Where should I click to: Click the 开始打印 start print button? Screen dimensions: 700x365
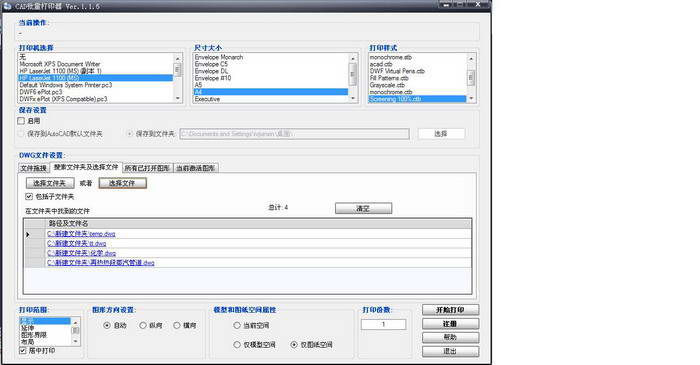(450, 310)
